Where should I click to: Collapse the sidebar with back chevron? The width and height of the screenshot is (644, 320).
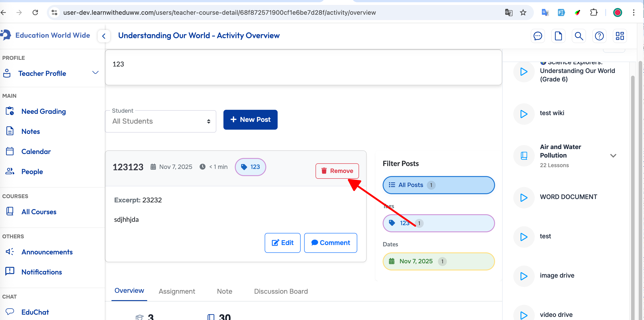(104, 36)
